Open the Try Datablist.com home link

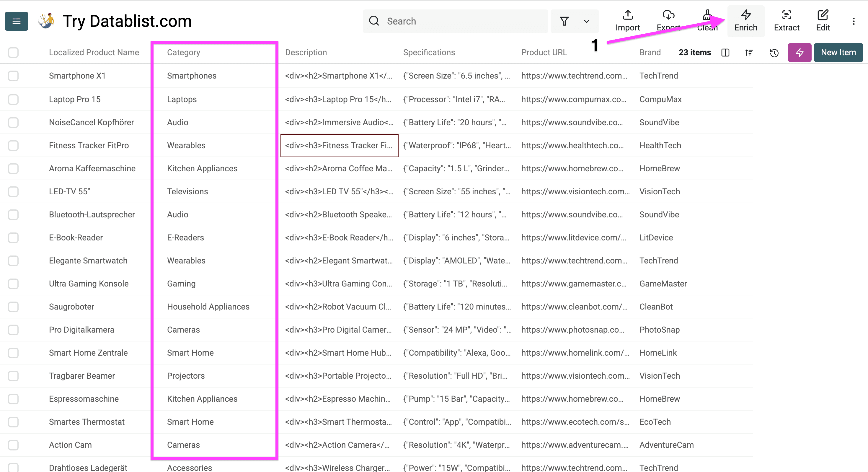[x=127, y=21]
